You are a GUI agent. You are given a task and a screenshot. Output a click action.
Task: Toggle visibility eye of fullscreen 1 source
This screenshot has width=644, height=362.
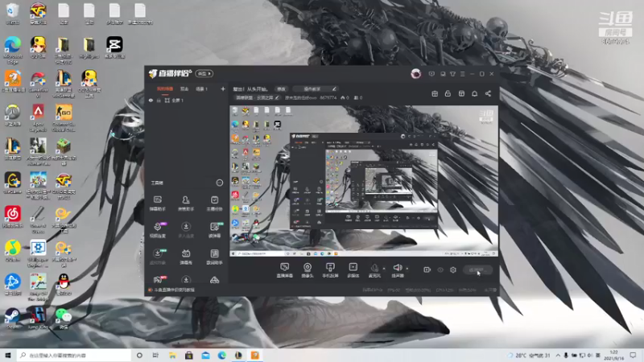tap(151, 100)
